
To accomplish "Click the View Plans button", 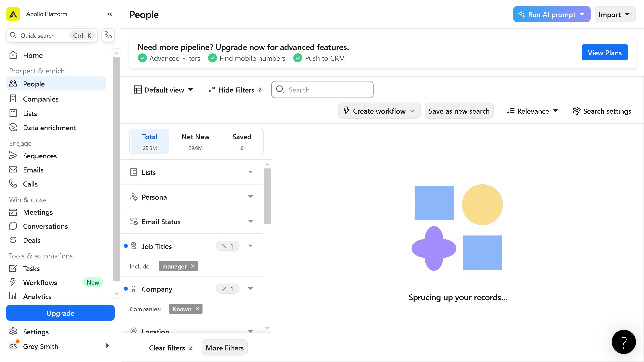I will click(x=605, y=53).
